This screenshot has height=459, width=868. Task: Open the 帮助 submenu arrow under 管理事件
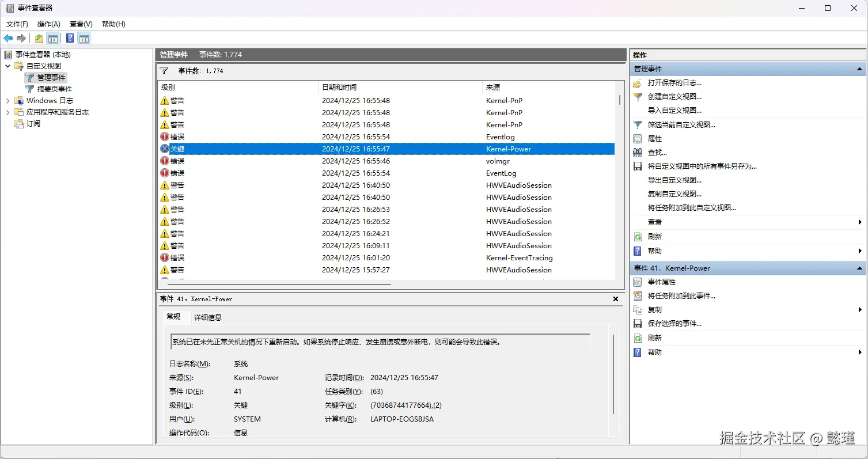coord(860,251)
